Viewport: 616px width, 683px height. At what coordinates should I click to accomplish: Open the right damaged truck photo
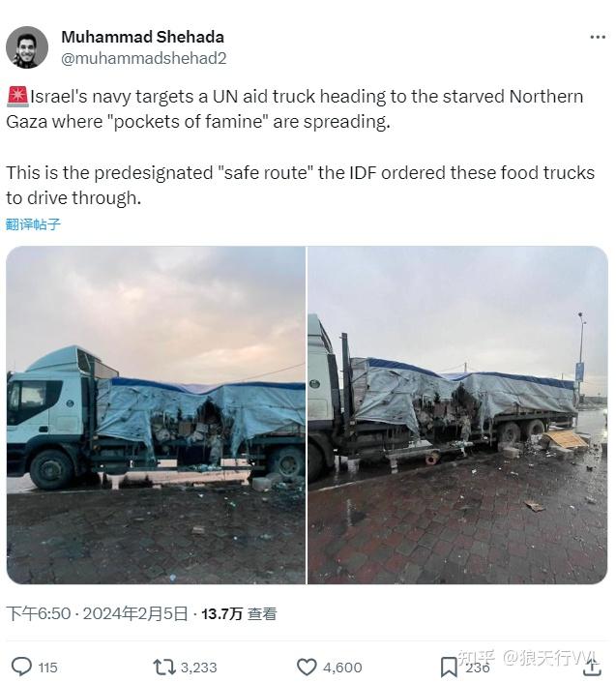coord(457,415)
